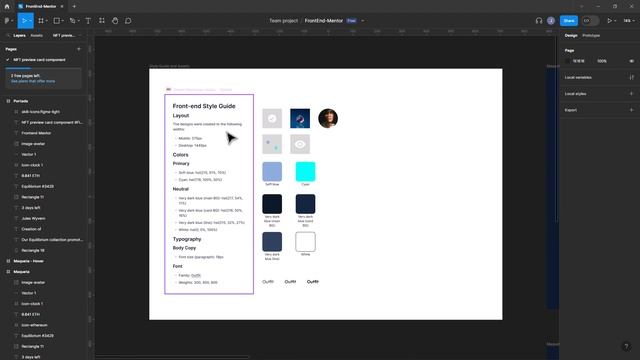The width and height of the screenshot is (640, 360).
Task: Start an audio conversation with headphones icon
Action: pos(539,20)
